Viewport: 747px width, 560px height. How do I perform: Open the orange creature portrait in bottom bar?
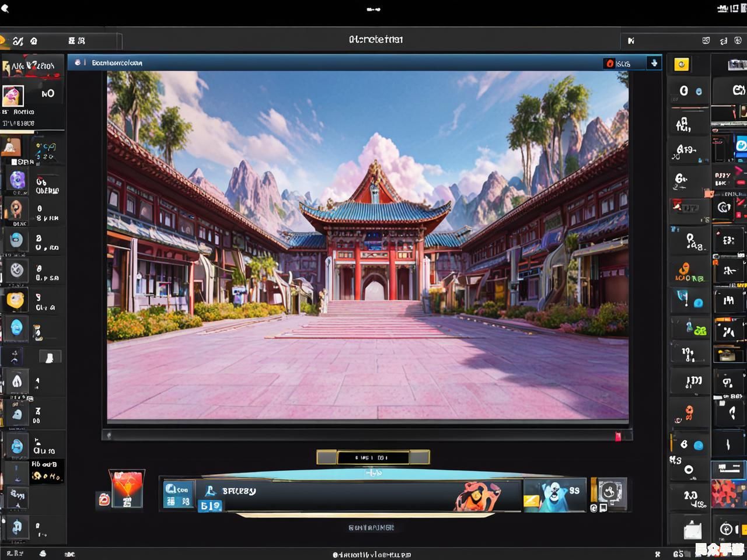[x=479, y=496]
